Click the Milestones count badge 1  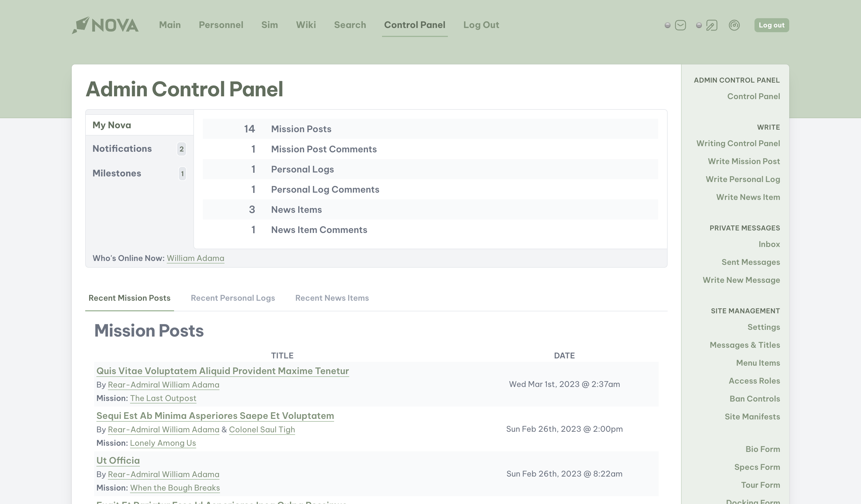[x=182, y=174]
